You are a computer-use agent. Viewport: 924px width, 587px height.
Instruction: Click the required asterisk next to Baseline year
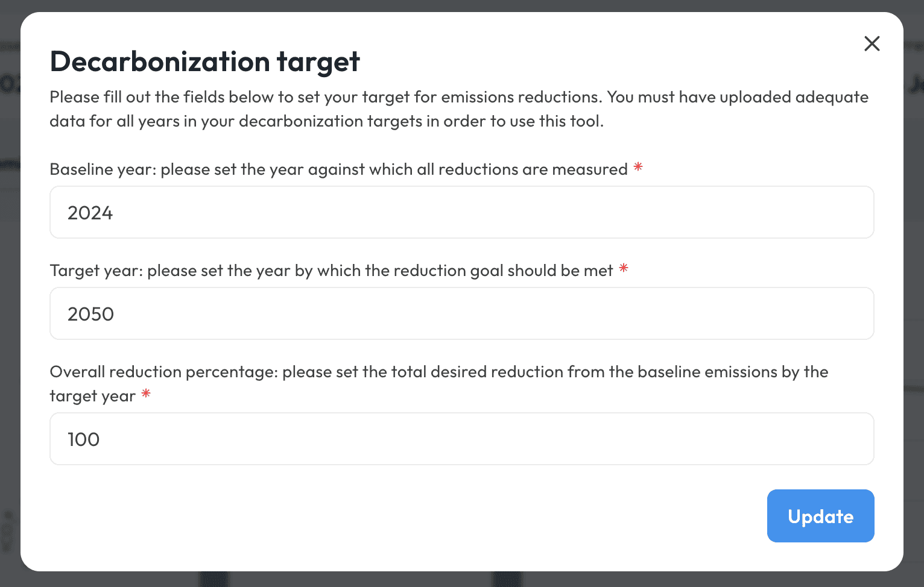pos(638,168)
